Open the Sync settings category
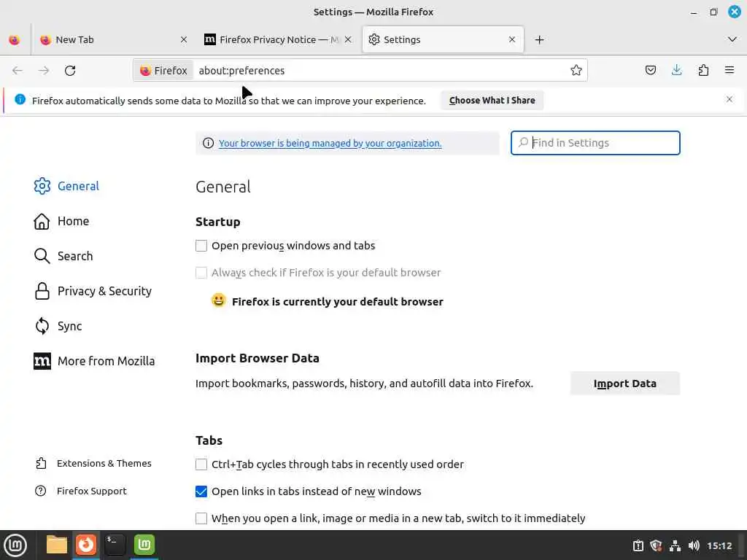Viewport: 747px width, 560px height. click(58, 326)
